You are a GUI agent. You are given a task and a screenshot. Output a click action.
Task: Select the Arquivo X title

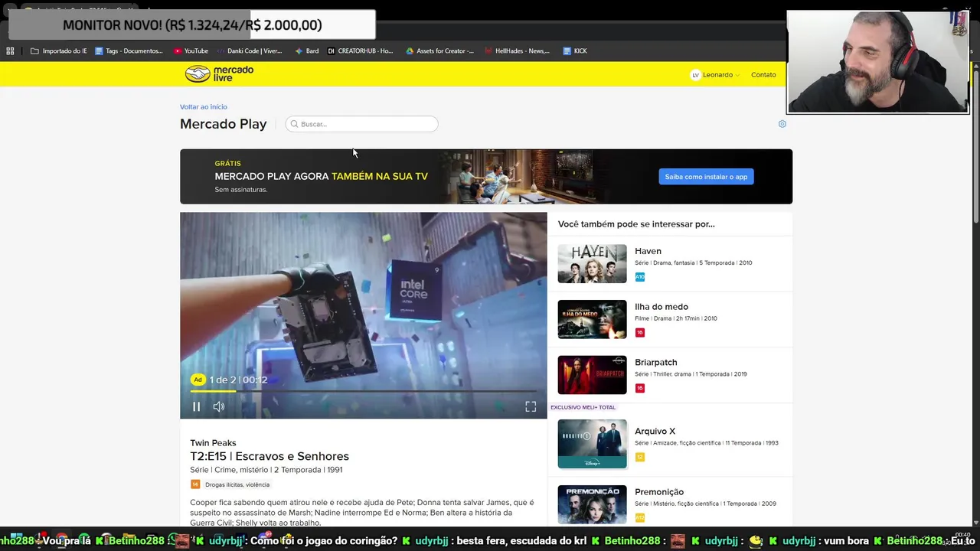point(655,432)
